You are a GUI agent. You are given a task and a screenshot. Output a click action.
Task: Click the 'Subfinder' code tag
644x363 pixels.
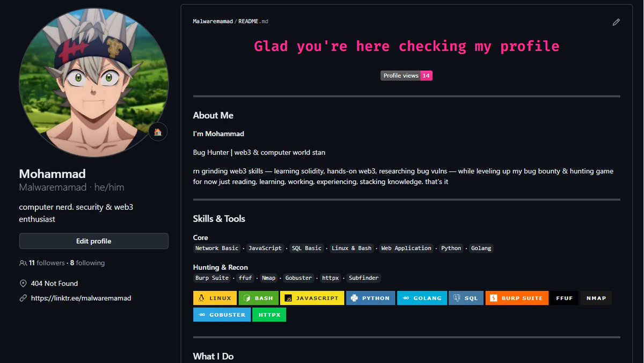[364, 278]
